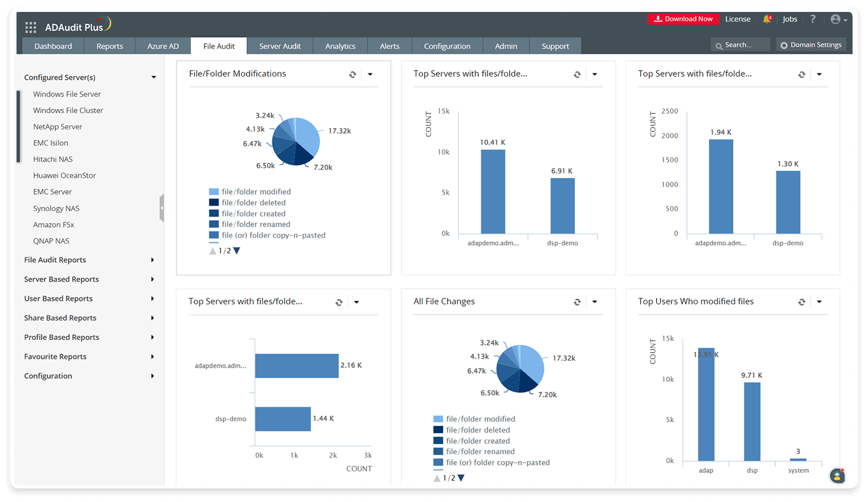Show next legend page in All File Changes
This screenshot has width=868, height=502.
pyautogui.click(x=461, y=478)
